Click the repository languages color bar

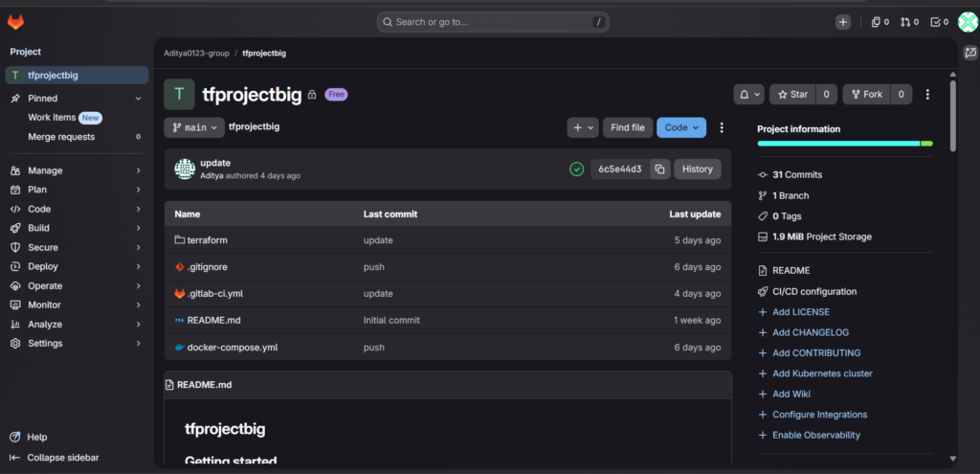[844, 144]
